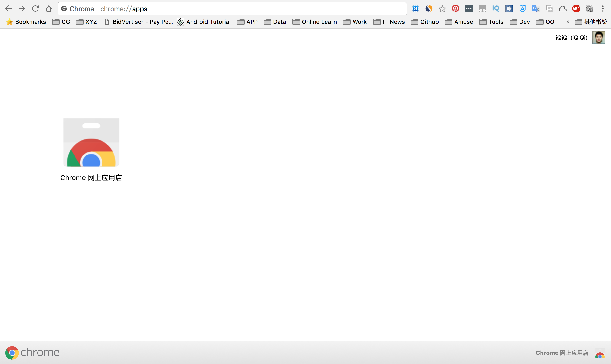Click the Chrome site info icon
The width and height of the screenshot is (611, 364).
64,9
